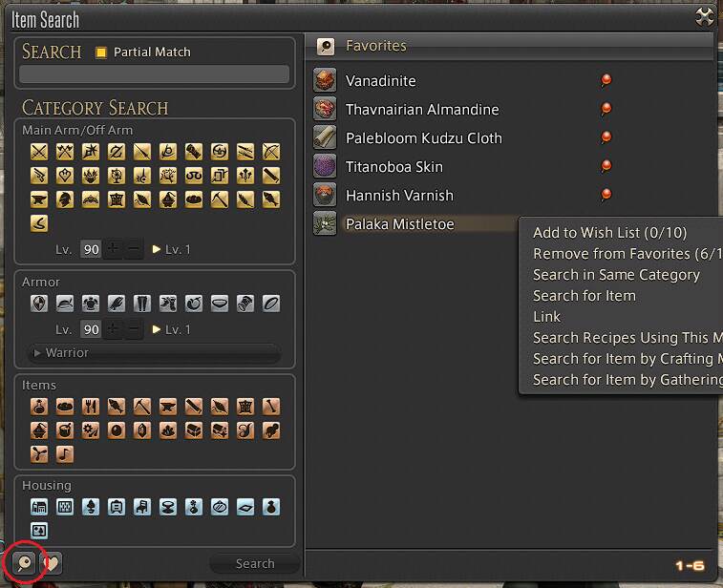
Task: Select the pickaxe icon in Main Arm/Off Arm
Action: pos(220,199)
